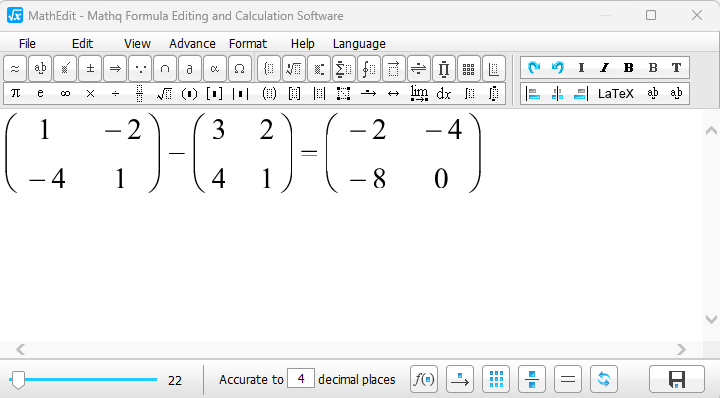The height and width of the screenshot is (398, 720).
Task: Open the approximately-equal relation symbols palette
Action: 15,69
